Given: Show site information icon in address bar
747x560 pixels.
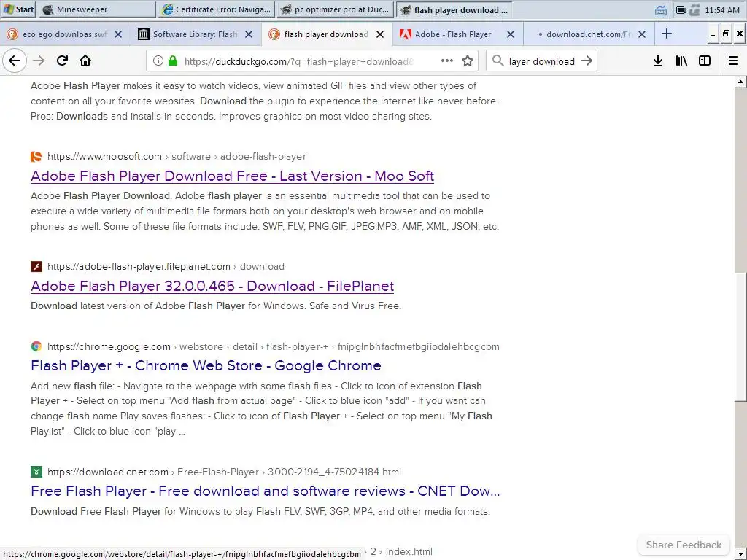Looking at the screenshot, I should click(158, 61).
